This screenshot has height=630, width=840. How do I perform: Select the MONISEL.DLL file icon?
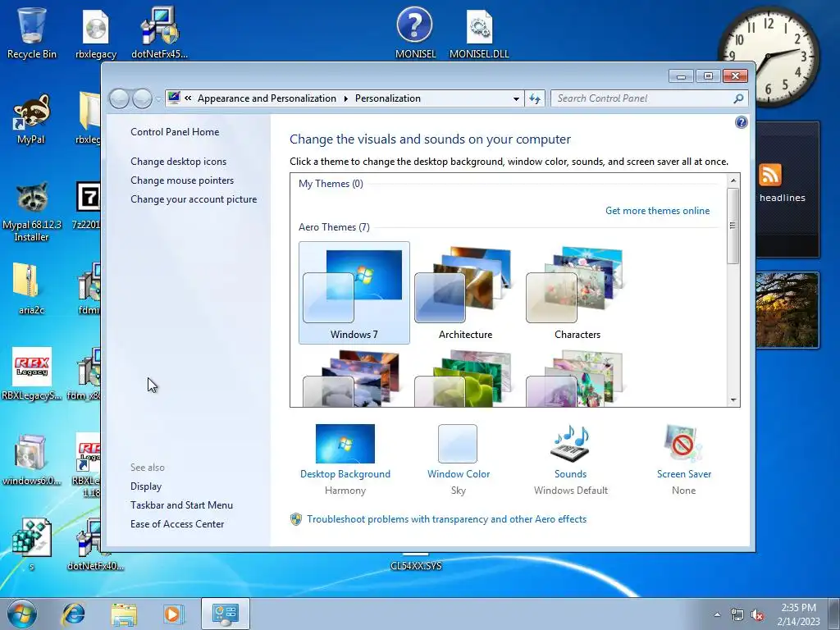[479, 32]
